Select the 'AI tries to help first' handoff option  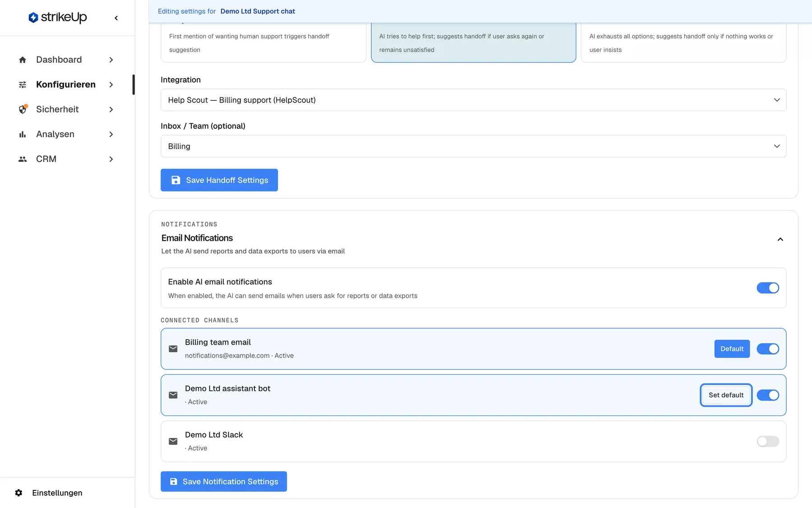pyautogui.click(x=473, y=43)
